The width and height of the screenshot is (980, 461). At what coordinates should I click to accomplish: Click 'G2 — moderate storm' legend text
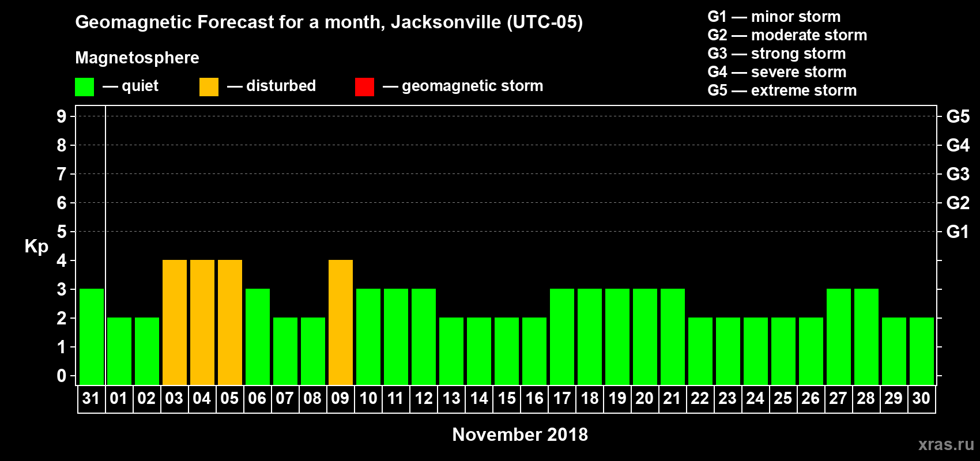[787, 35]
